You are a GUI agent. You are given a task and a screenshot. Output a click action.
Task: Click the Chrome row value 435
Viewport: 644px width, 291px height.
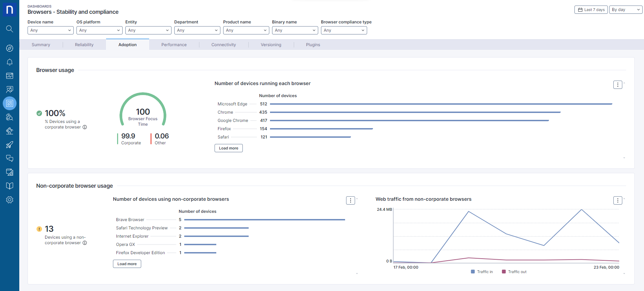click(263, 112)
